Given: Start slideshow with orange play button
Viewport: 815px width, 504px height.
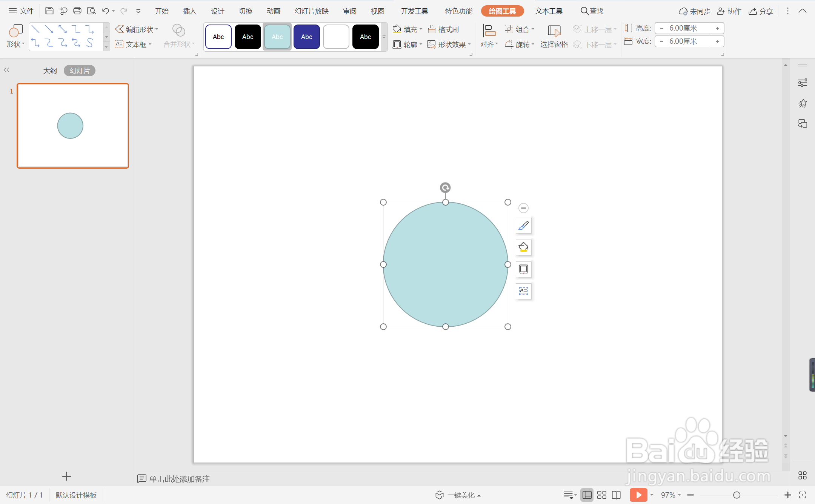Looking at the screenshot, I should [x=638, y=495].
